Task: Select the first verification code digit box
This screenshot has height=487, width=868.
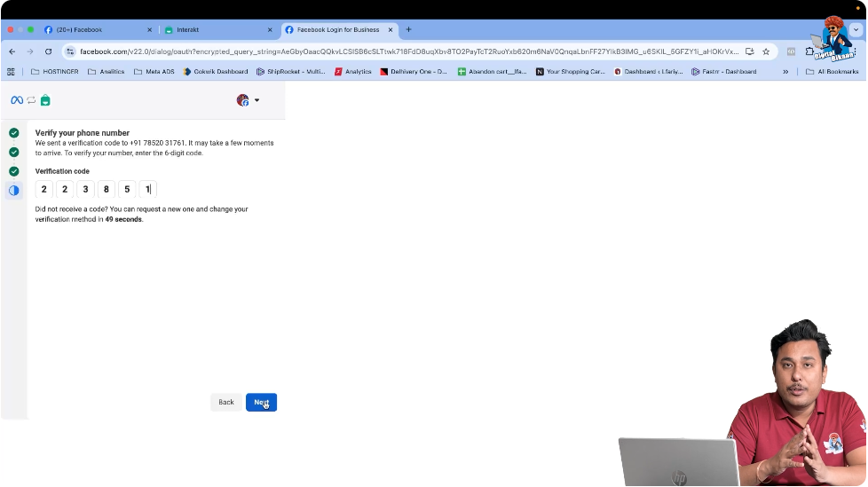Action: [x=43, y=189]
